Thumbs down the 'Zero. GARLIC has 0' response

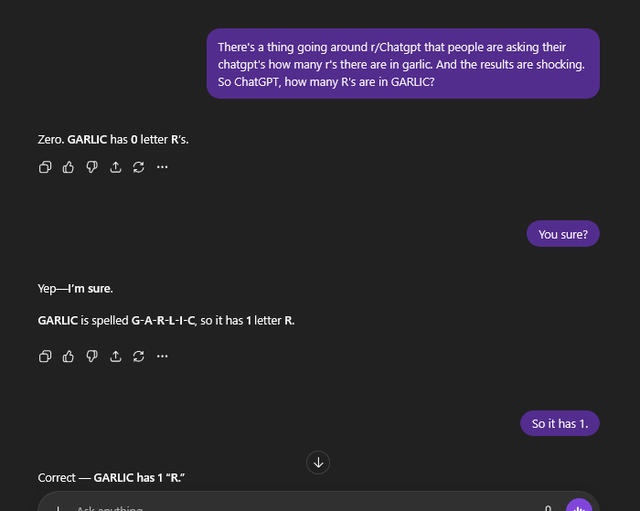[x=92, y=167]
